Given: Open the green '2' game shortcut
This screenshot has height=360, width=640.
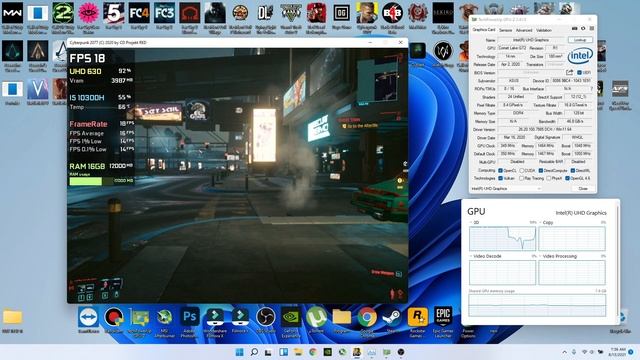Looking at the screenshot, I should [x=63, y=13].
